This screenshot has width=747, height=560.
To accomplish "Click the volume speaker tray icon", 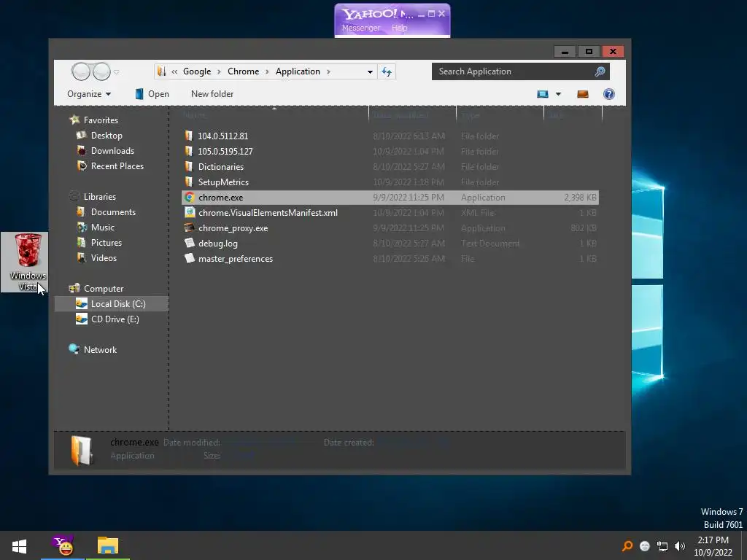I will tap(680, 546).
